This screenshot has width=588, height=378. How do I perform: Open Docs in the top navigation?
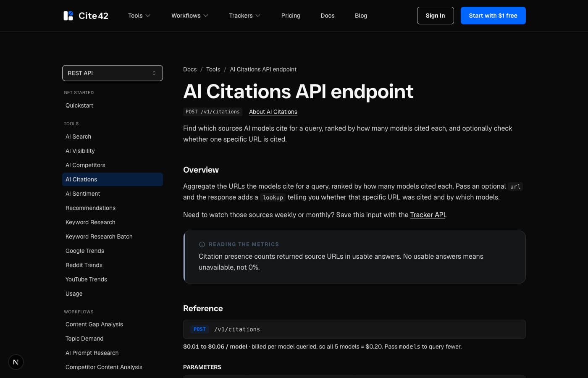click(328, 16)
